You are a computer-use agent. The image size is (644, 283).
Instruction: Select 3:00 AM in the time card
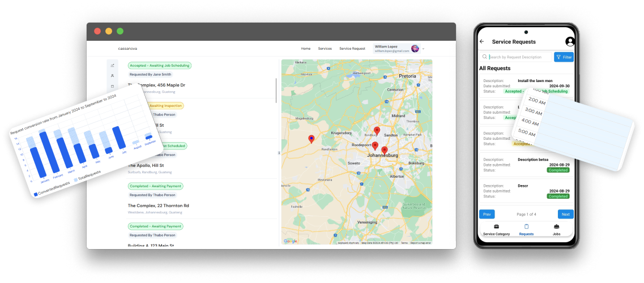(x=534, y=112)
